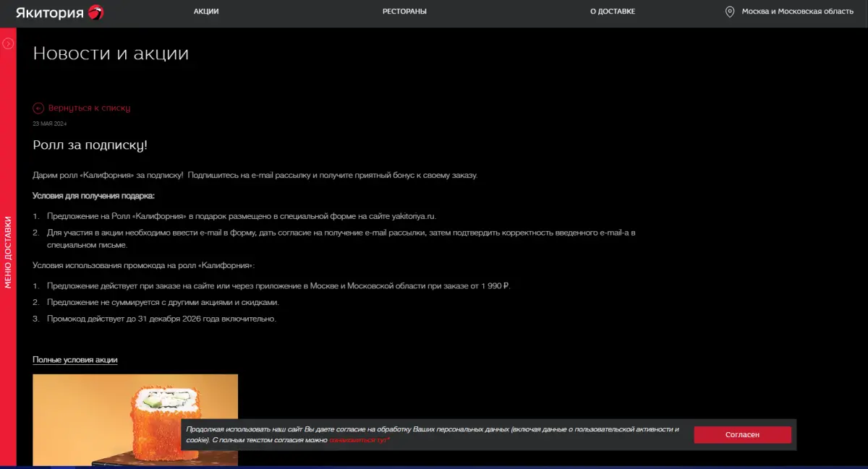Open the О доставке menu item

[x=613, y=12]
